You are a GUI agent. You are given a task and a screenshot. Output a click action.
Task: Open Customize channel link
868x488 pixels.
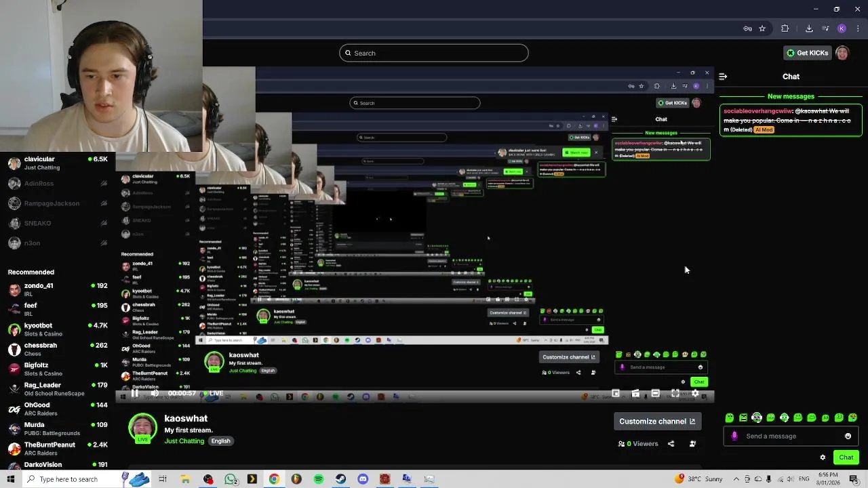click(657, 421)
